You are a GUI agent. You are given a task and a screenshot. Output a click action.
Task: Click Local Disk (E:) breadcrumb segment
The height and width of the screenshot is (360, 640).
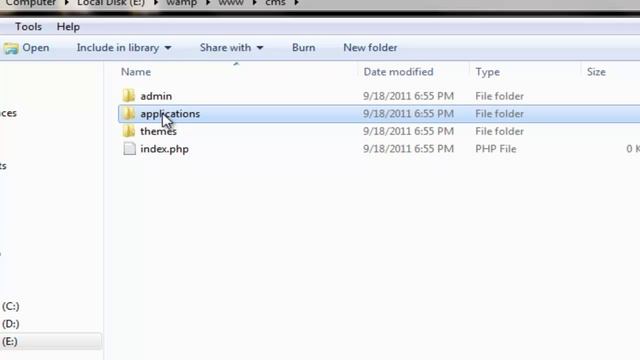click(111, 3)
